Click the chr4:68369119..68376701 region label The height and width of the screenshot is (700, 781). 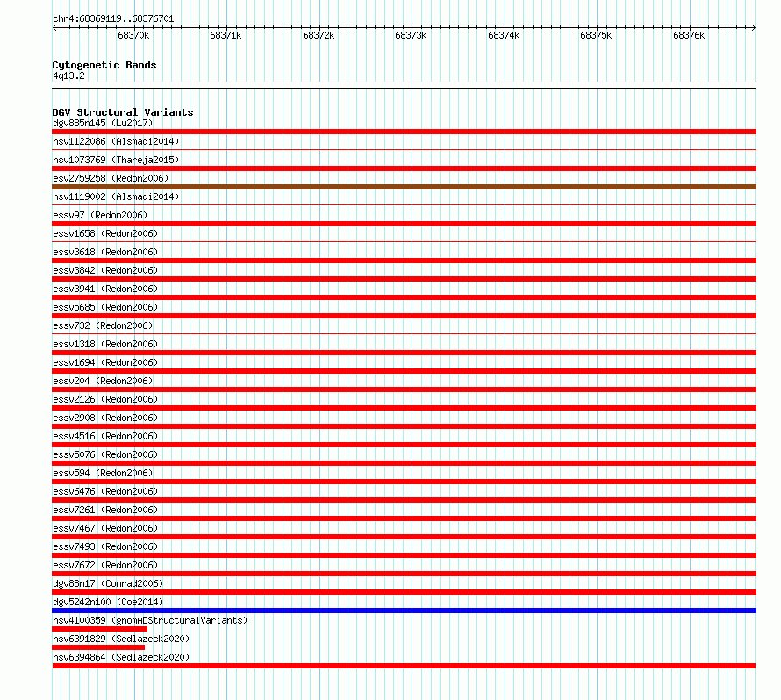(113, 19)
